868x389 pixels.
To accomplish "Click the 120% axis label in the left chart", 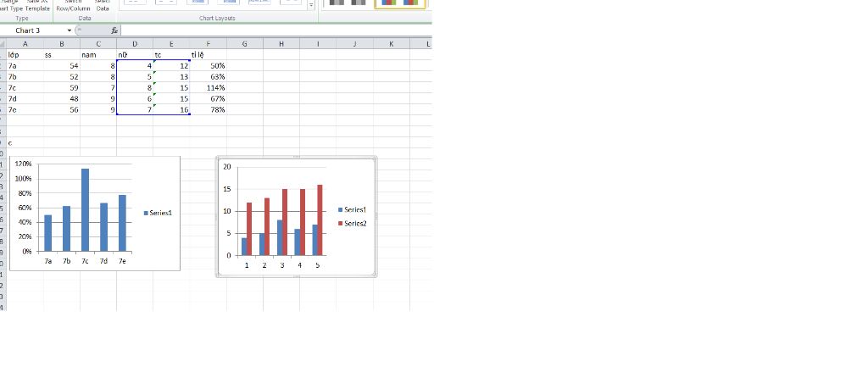I will click(x=23, y=164).
